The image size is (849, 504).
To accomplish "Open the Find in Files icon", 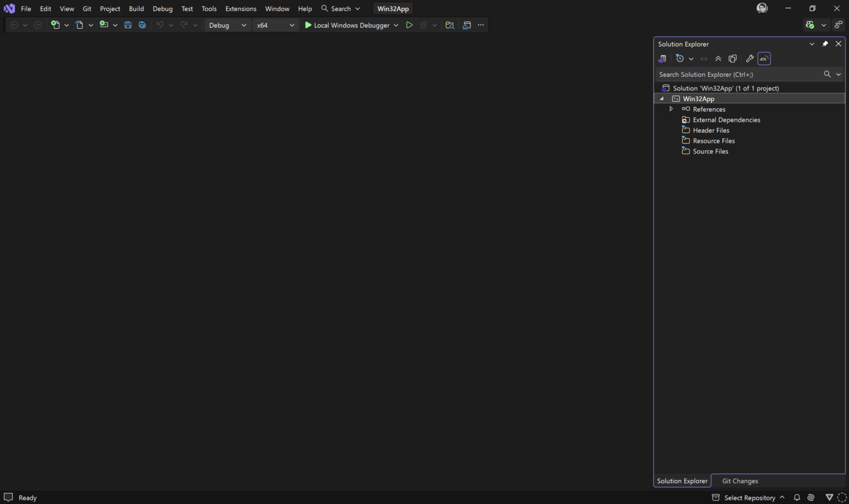I will (x=450, y=25).
